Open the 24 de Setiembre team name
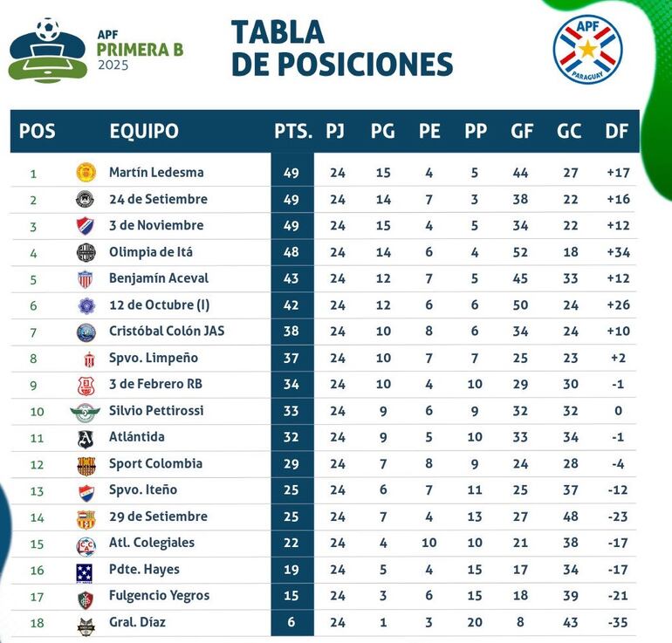 (158, 199)
